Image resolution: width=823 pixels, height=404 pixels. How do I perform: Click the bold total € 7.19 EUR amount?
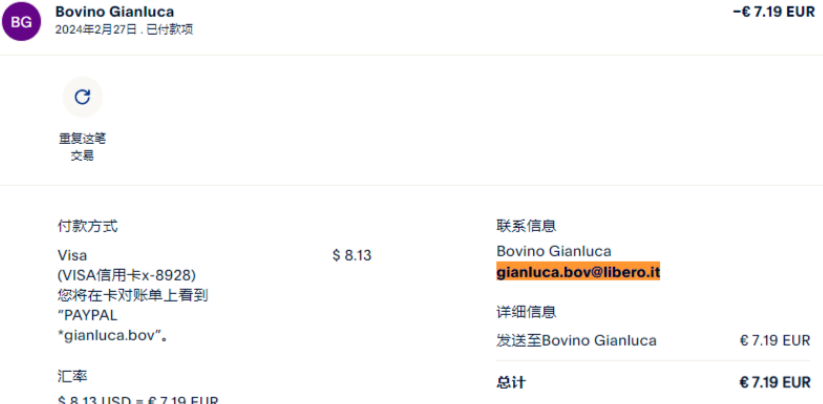pyautogui.click(x=774, y=382)
